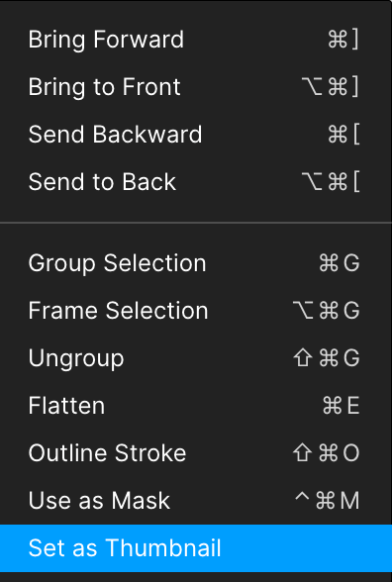Click the ⌥⌘[ shortcut of Send to Back
Viewport: 392px width, 582px height.
pos(330,182)
